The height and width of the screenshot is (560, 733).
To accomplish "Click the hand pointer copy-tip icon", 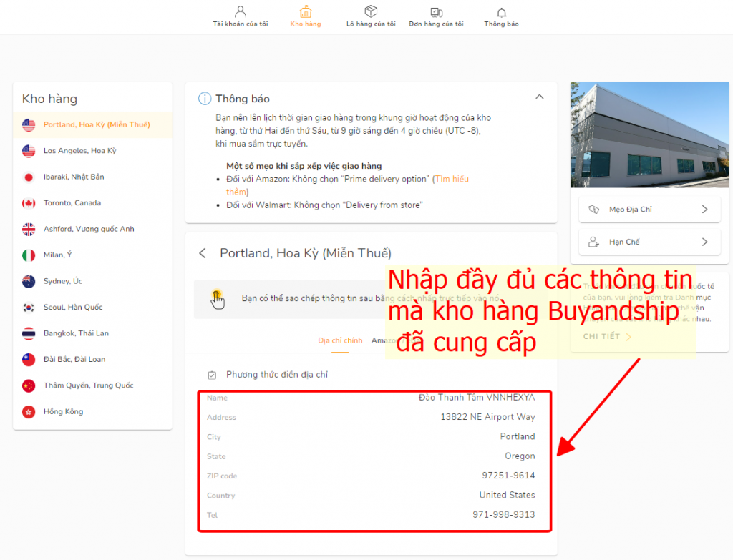I will pos(218,299).
